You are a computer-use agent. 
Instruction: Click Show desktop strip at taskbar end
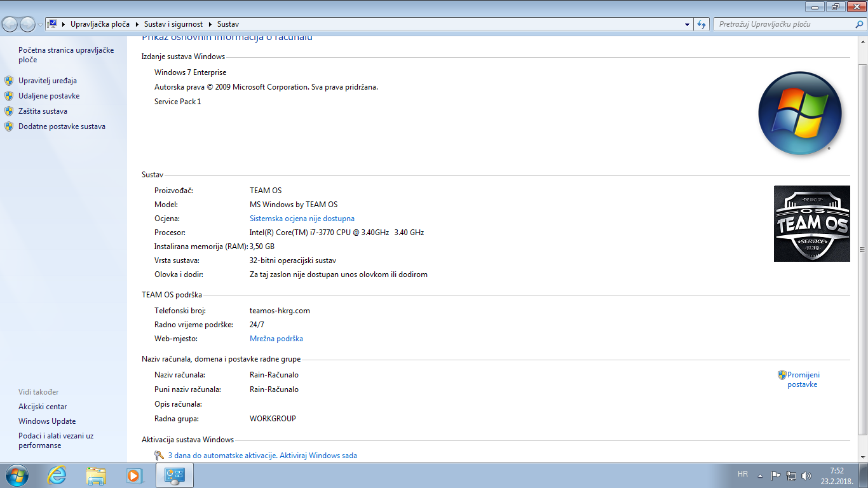point(863,475)
